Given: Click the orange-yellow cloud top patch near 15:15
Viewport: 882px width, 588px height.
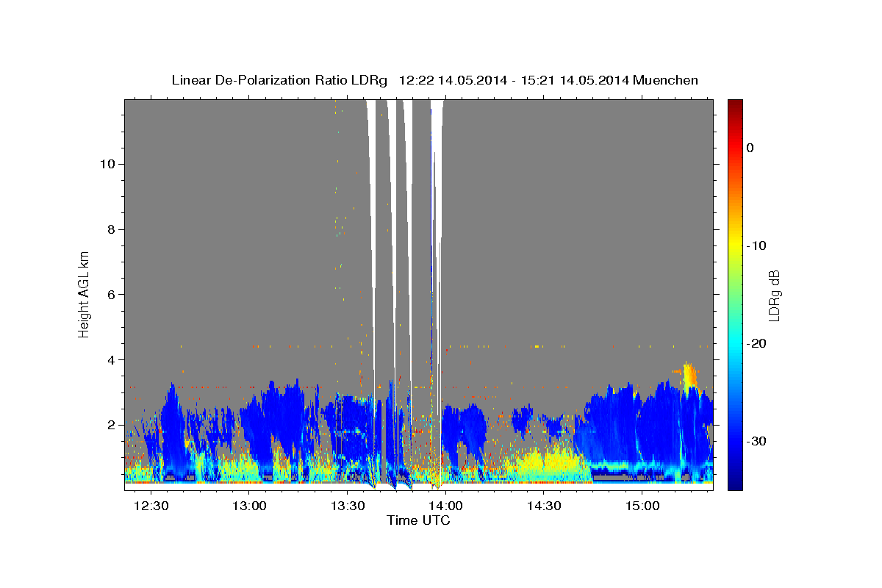Looking at the screenshot, I should (x=689, y=377).
